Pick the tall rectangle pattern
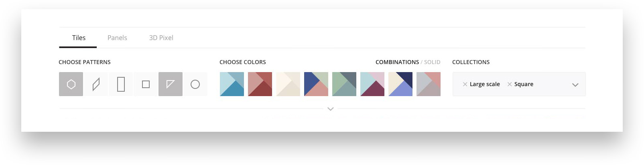The height and width of the screenshot is (165, 644). [x=121, y=84]
